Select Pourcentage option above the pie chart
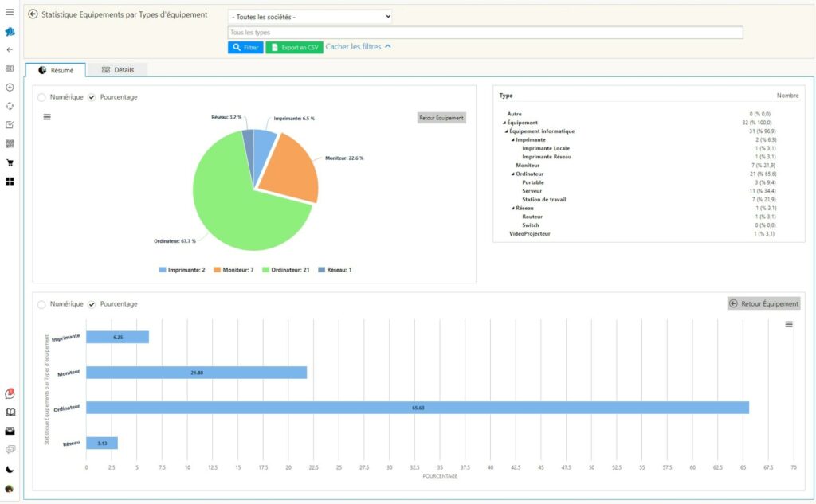Image resolution: width=816 pixels, height=504 pixels. click(x=92, y=97)
